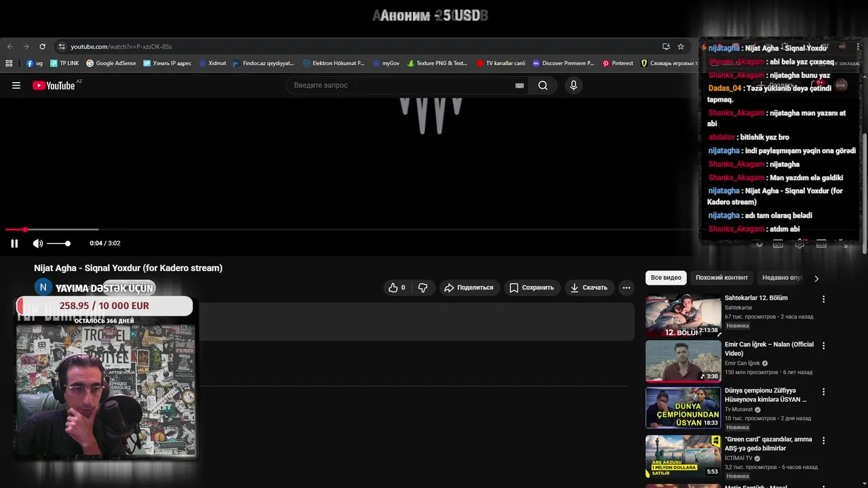Image resolution: width=868 pixels, height=488 pixels.
Task: Open the Elektron Hökumət bookmark
Action: tap(334, 63)
